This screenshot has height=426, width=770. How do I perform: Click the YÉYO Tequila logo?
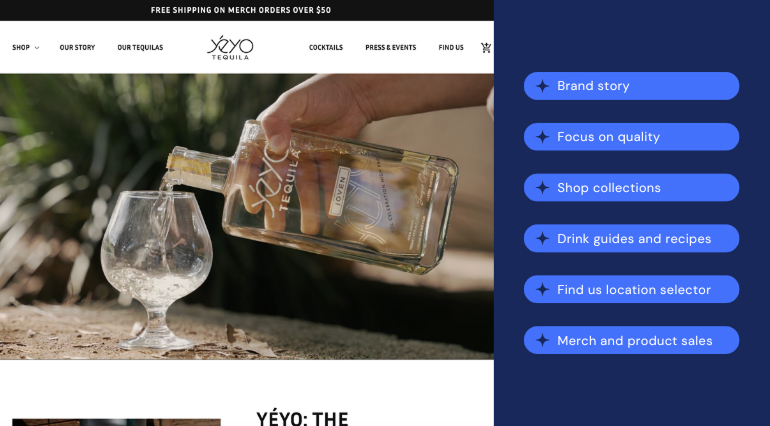pyautogui.click(x=230, y=48)
